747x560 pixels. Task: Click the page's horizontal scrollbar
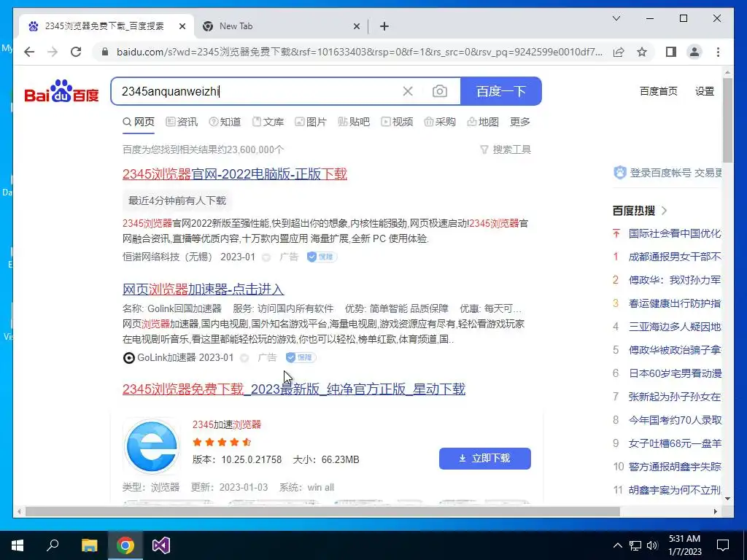click(x=322, y=511)
